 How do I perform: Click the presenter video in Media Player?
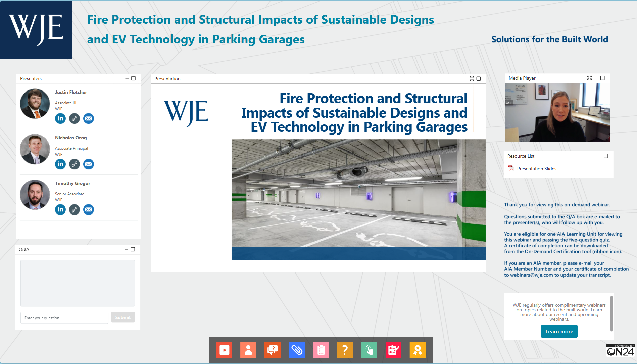click(557, 112)
